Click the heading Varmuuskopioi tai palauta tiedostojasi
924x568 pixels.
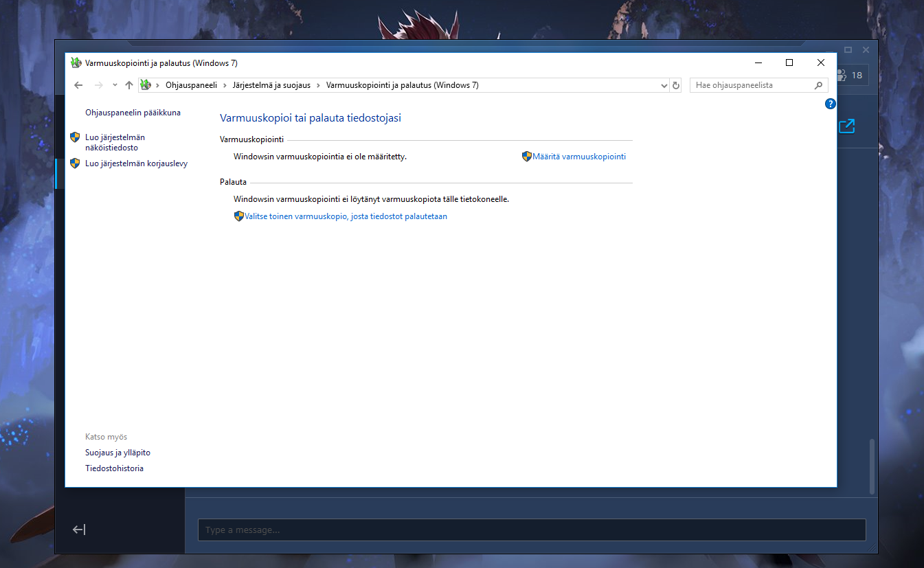click(x=311, y=118)
